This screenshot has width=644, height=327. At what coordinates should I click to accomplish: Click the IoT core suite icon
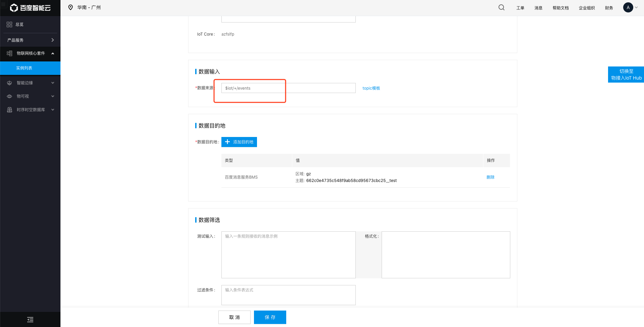click(9, 53)
